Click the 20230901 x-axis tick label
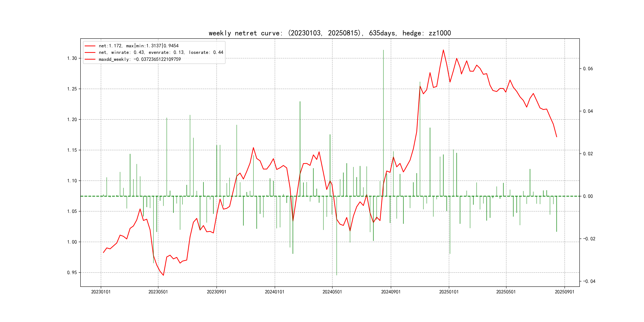 tap(216, 292)
